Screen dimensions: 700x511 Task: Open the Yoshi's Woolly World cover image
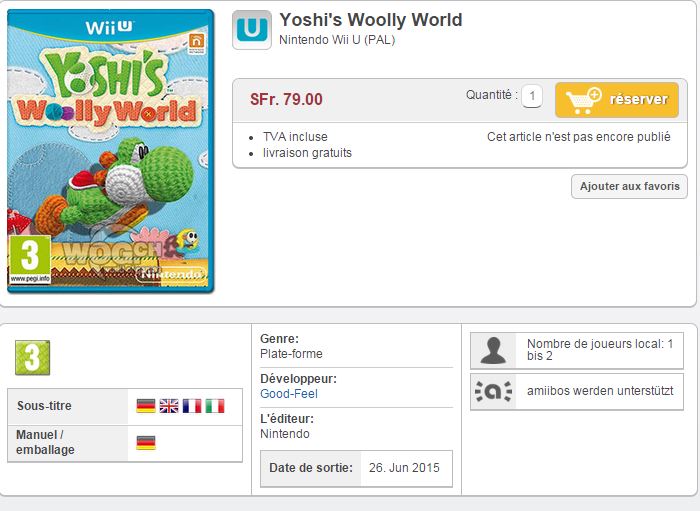tap(111, 151)
